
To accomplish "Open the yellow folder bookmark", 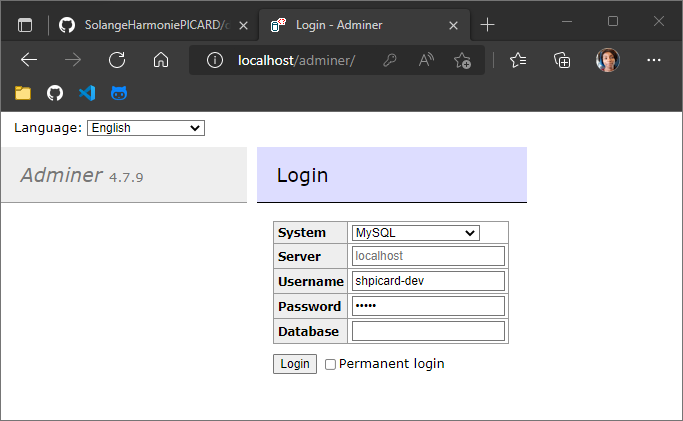I will [23, 93].
